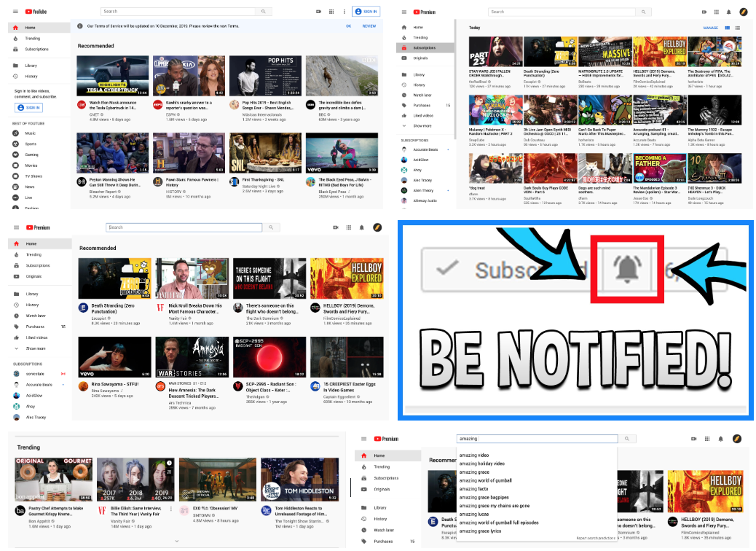Toggle the notification bell in the Be Notified image

(x=627, y=268)
